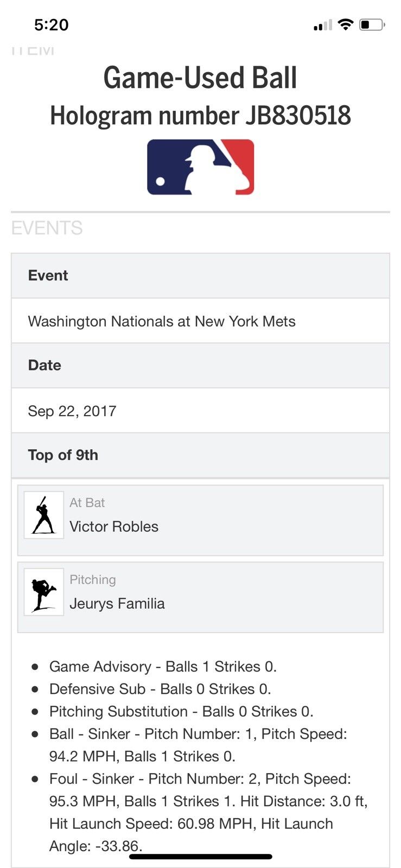Tap the Game-Used Ball heading
This screenshot has width=401, height=868.
[x=200, y=78]
